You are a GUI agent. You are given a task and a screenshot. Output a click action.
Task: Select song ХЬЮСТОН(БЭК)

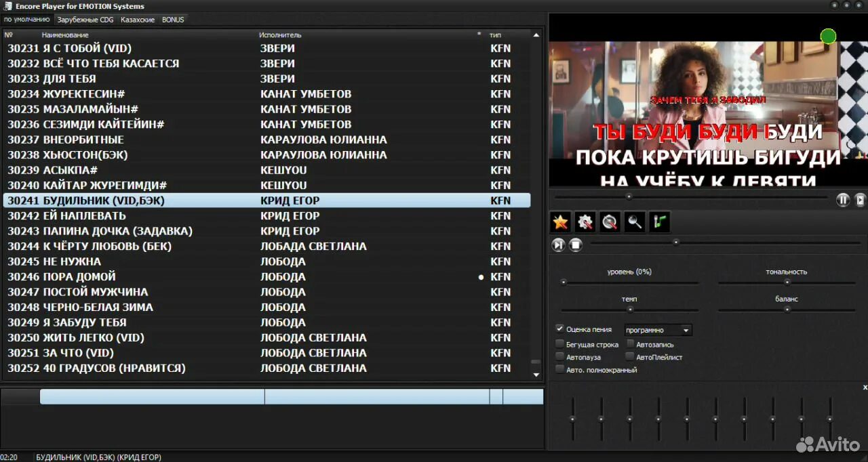267,155
